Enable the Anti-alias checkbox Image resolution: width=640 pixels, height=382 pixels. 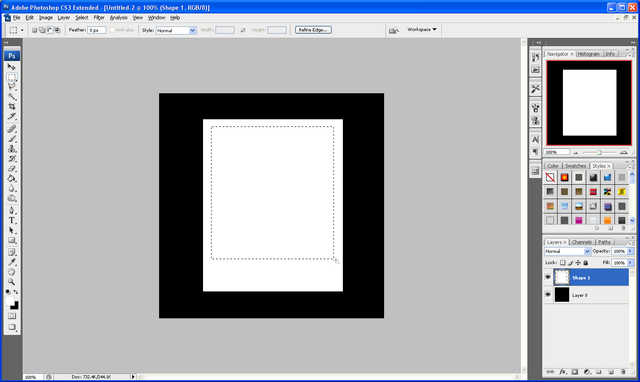coord(112,30)
